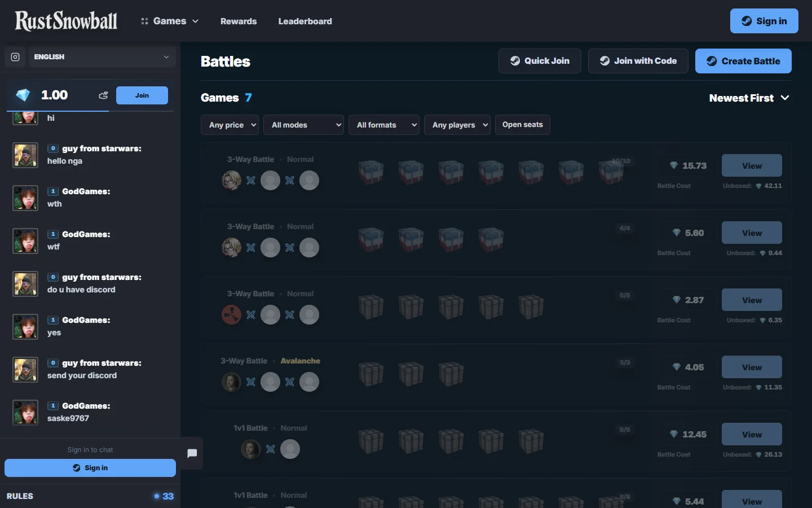The height and width of the screenshot is (508, 812).
Task: Click the Quick Join button
Action: [540, 61]
